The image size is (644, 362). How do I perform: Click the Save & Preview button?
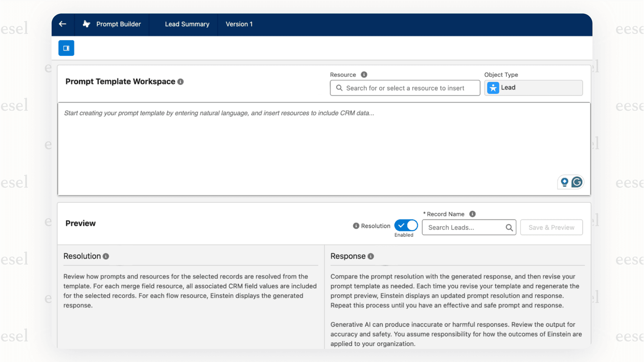[x=551, y=227]
